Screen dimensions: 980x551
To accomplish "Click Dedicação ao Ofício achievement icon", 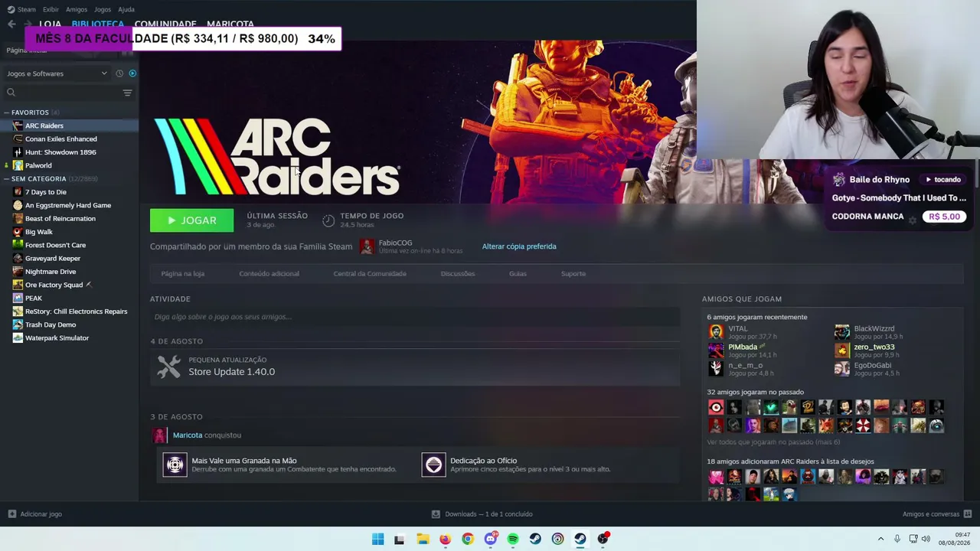I will pyautogui.click(x=434, y=465).
